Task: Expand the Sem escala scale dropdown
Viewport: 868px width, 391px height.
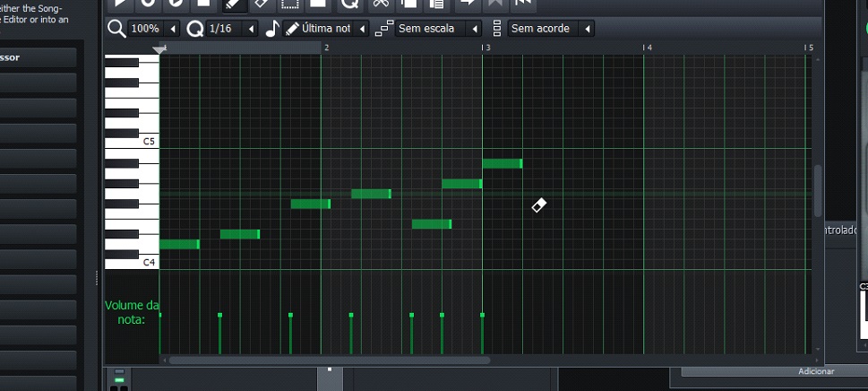Action: pyautogui.click(x=475, y=29)
